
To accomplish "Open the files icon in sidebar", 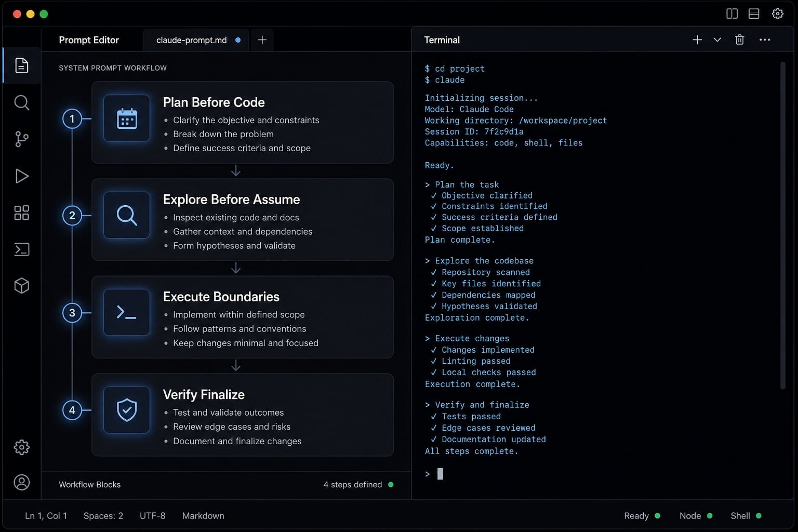I will 22,65.
